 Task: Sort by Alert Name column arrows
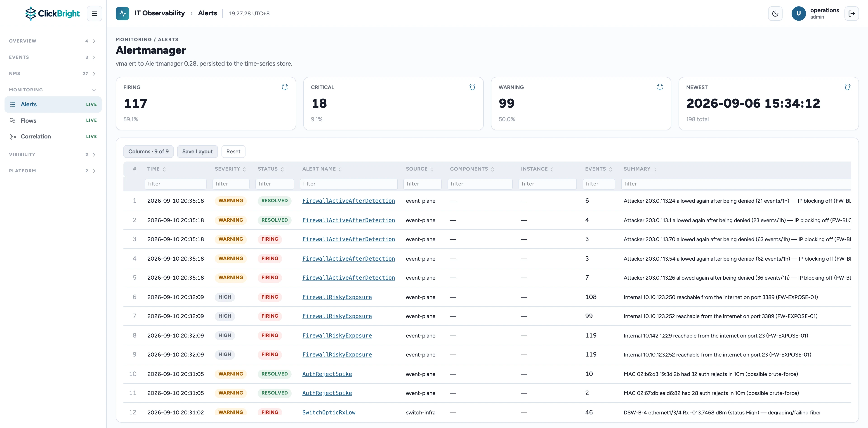tap(340, 169)
